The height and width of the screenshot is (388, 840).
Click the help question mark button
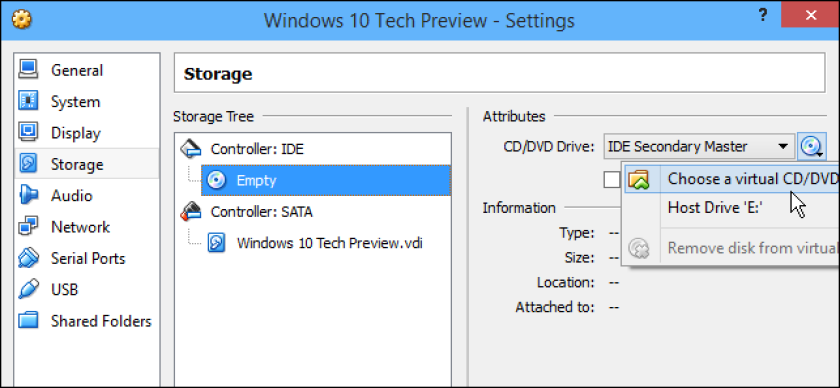click(764, 16)
